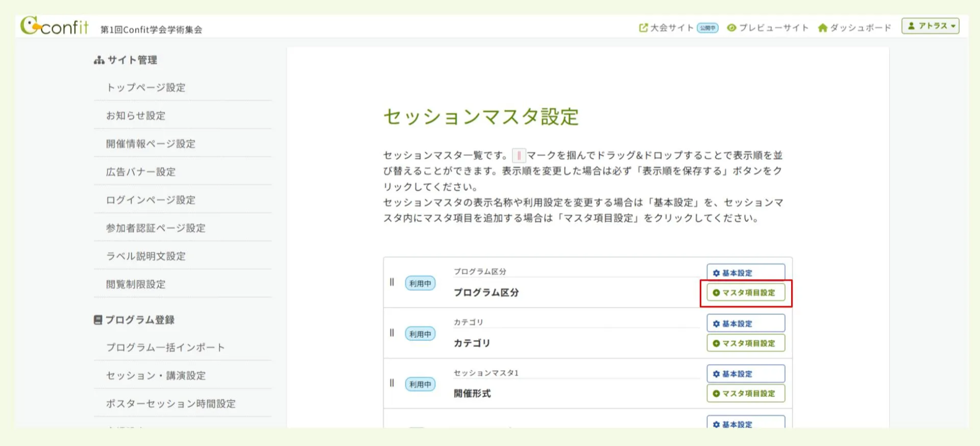Image resolution: width=980 pixels, height=446 pixels.
Task: Open 広告バナー設定 in sidebar
Action: pos(141,171)
